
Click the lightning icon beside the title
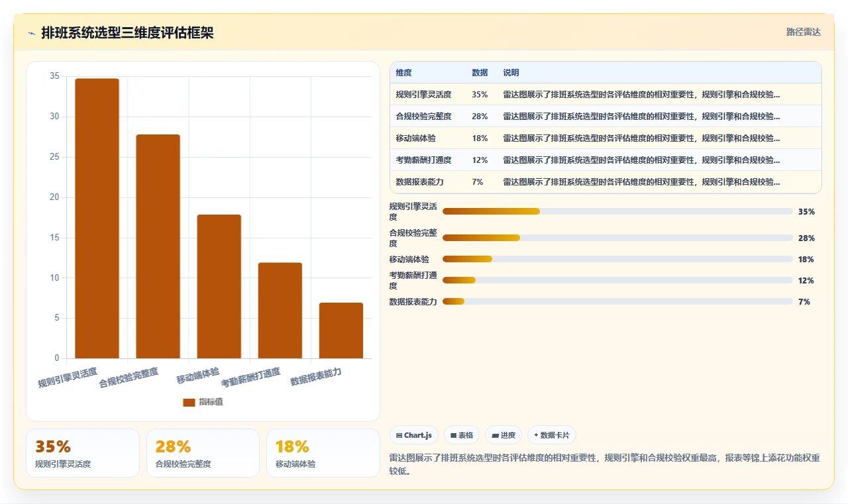[x=31, y=33]
